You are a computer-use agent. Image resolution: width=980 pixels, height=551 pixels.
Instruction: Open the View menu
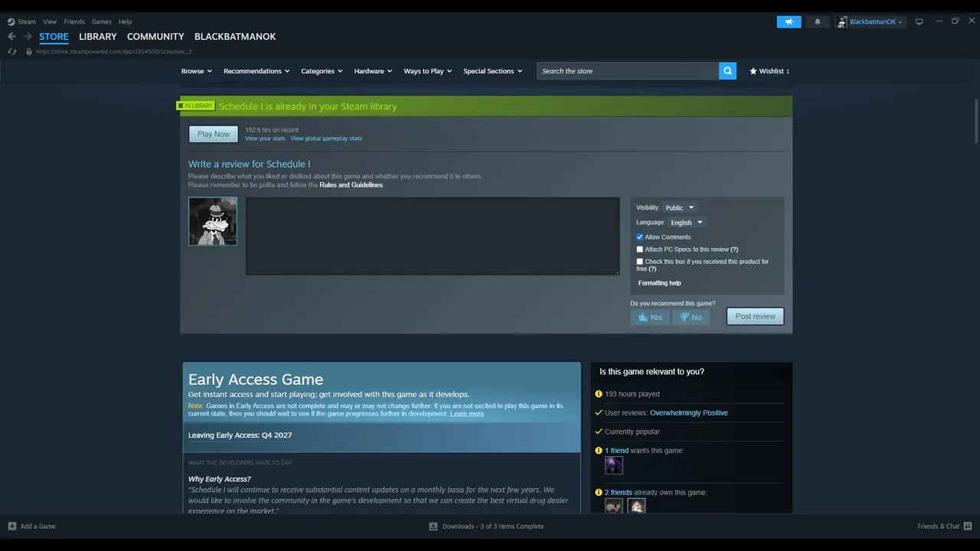(x=50, y=21)
